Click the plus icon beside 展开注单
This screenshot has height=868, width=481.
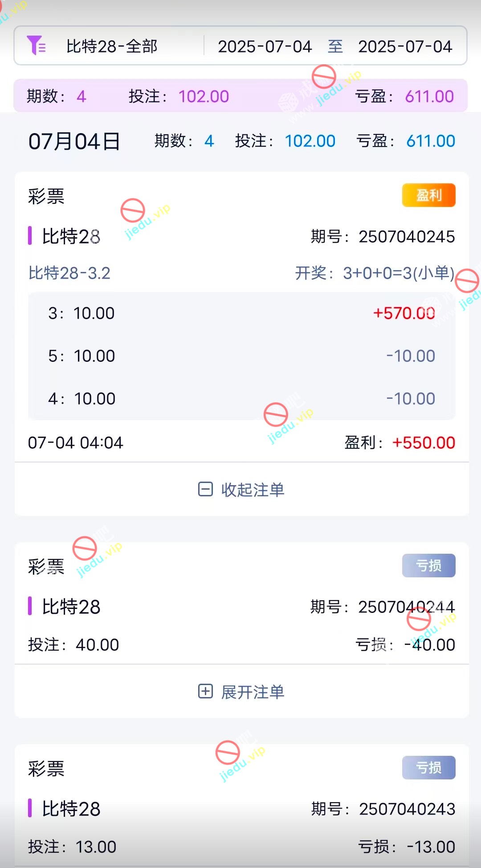tap(205, 691)
